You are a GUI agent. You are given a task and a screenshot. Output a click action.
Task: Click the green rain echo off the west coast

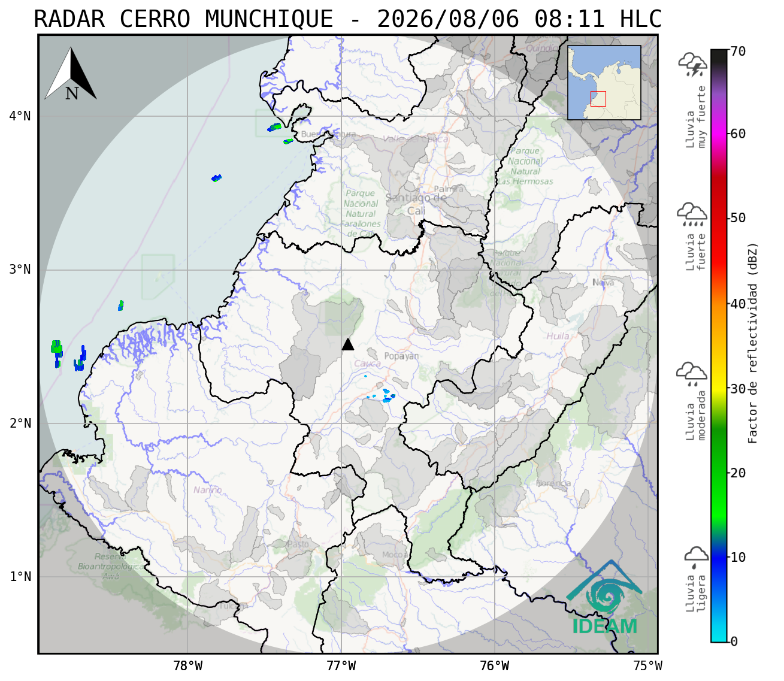[56, 350]
